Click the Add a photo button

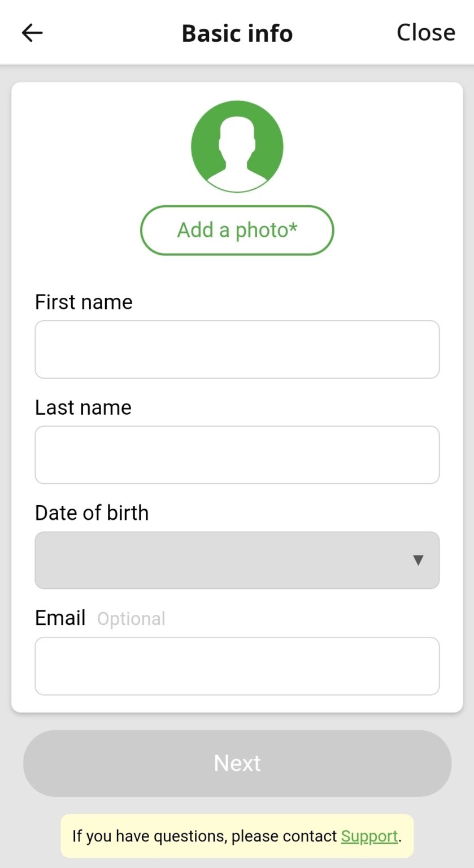[x=237, y=231]
